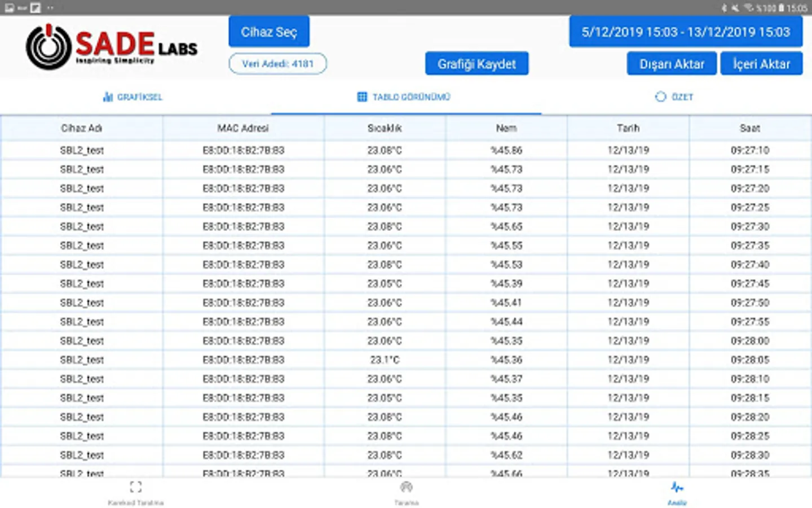The image size is (812, 508).
Task: Click humidity value %45.86
Action: [506, 150]
